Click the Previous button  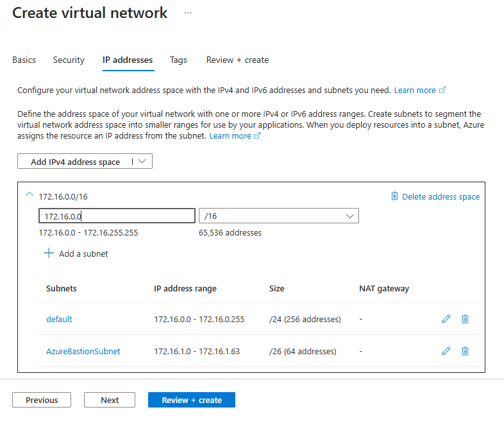pos(42,400)
